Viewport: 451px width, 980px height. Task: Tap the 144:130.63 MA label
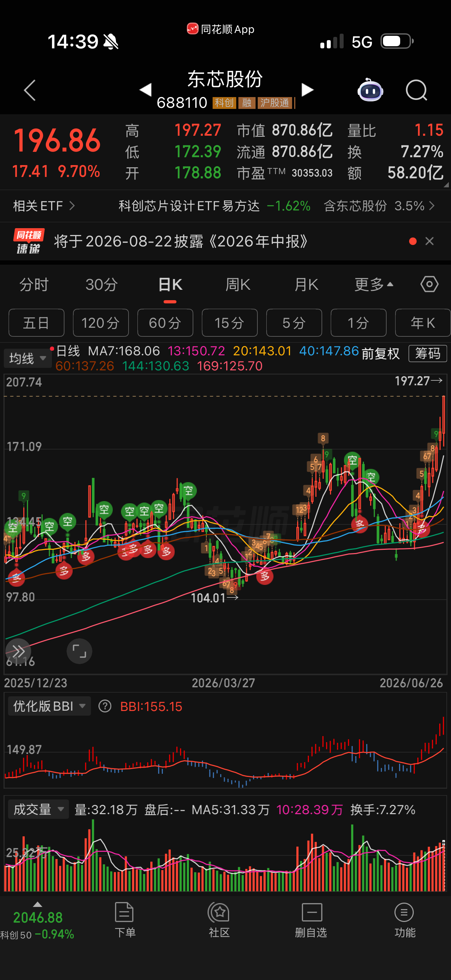(x=156, y=366)
